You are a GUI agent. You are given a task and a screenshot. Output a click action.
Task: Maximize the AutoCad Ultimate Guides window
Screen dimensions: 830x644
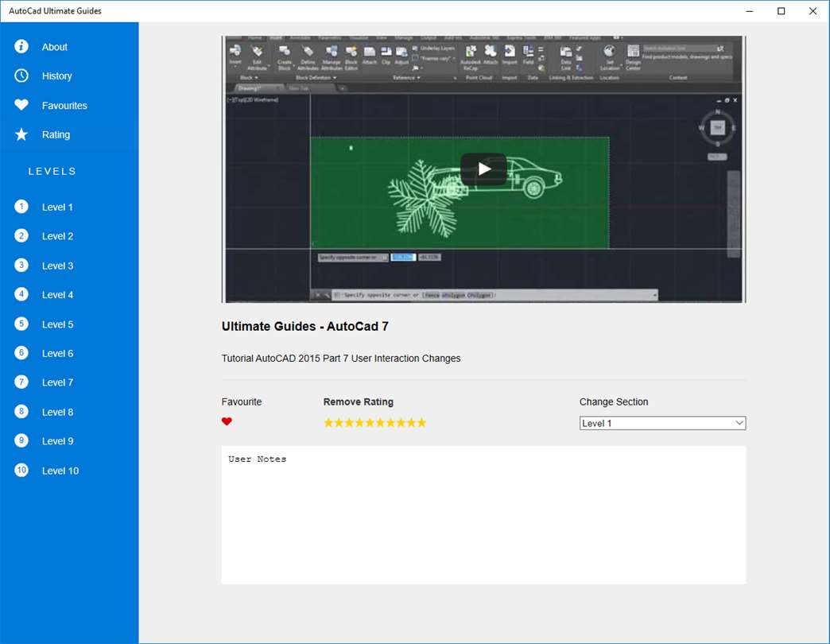click(x=781, y=11)
